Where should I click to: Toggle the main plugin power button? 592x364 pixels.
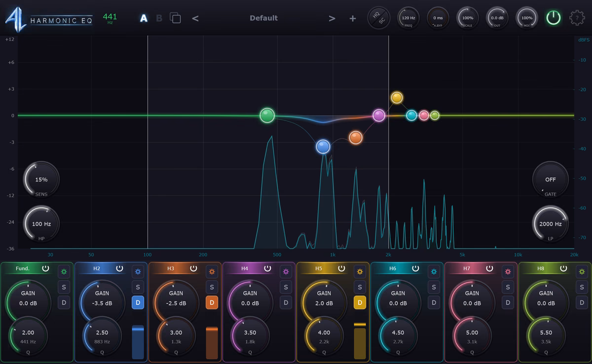tap(554, 18)
